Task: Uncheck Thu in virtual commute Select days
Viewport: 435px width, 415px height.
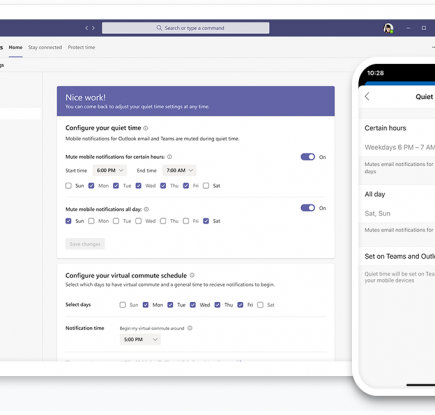Action: coord(217,305)
